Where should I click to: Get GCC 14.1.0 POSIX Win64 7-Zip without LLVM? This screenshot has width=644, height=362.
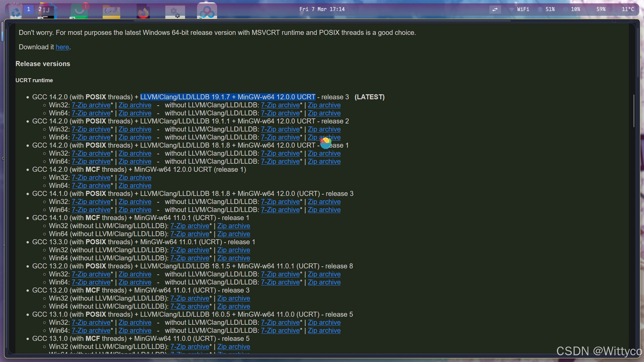pos(280,210)
